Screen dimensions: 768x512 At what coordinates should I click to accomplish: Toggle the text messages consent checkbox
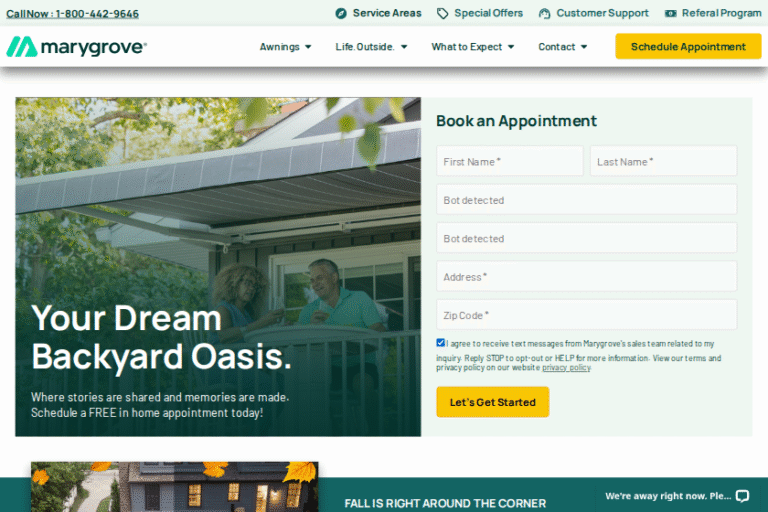click(440, 342)
